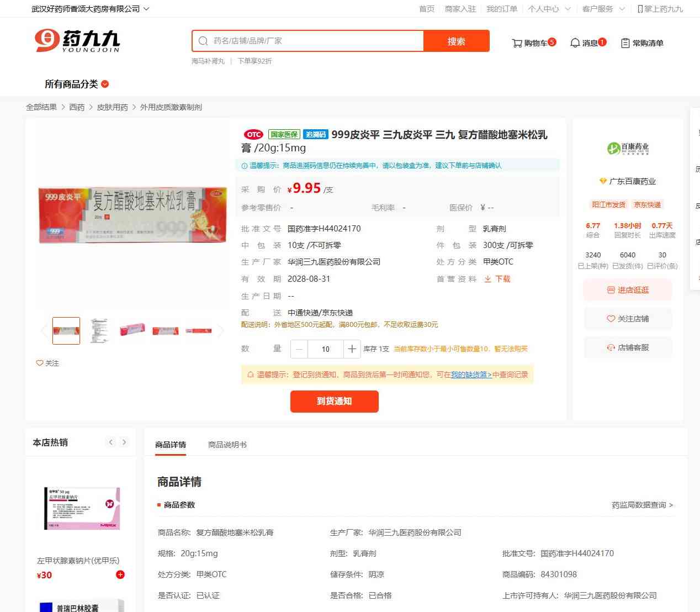Select the 我的订单 menu item

point(502,9)
